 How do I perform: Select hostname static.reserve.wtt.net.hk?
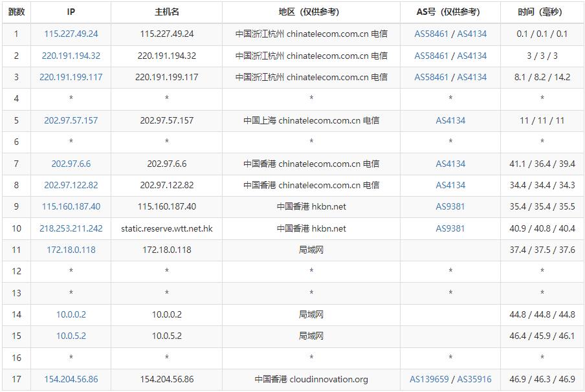pyautogui.click(x=167, y=228)
